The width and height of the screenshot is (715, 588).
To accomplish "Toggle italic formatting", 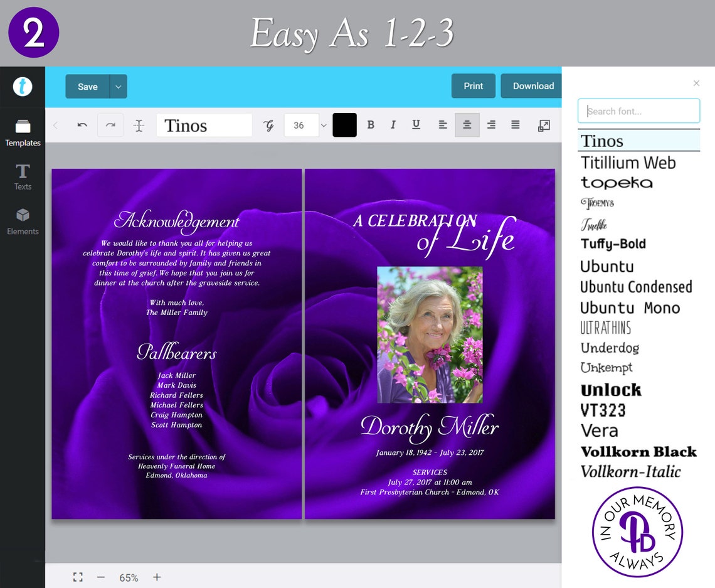I will click(393, 125).
